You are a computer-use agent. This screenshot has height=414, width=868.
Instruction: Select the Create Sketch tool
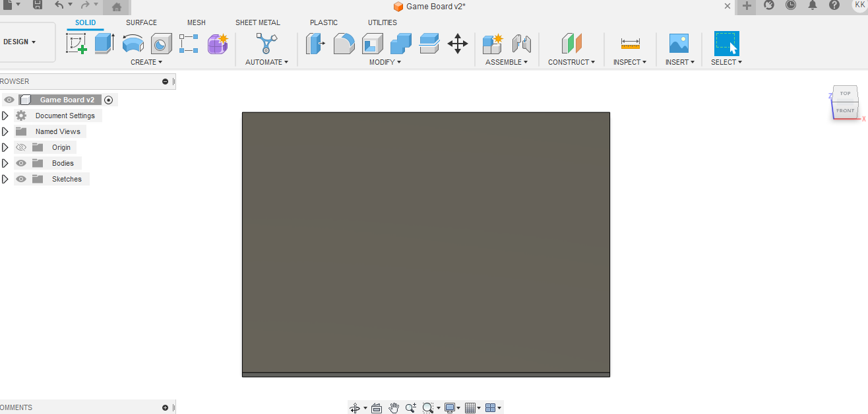coord(77,44)
